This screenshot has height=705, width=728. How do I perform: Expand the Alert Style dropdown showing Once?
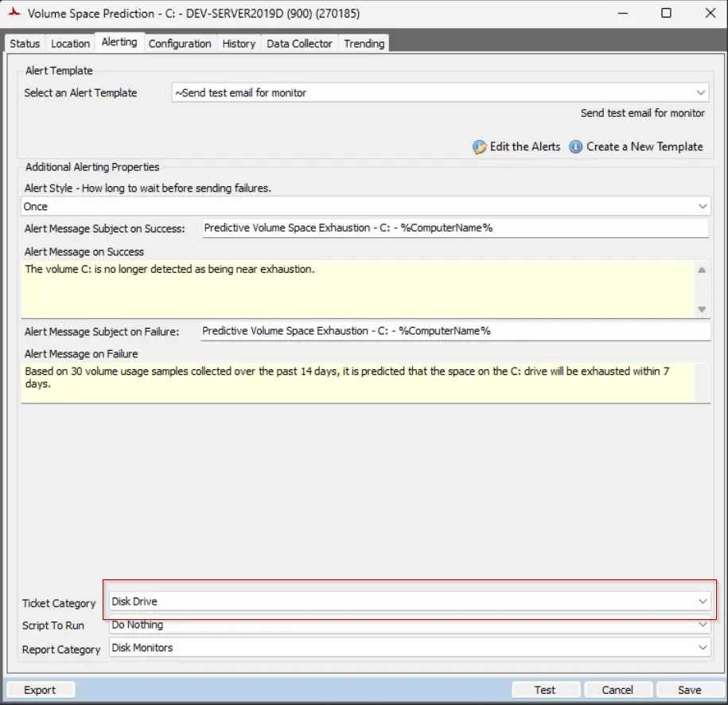366,206
